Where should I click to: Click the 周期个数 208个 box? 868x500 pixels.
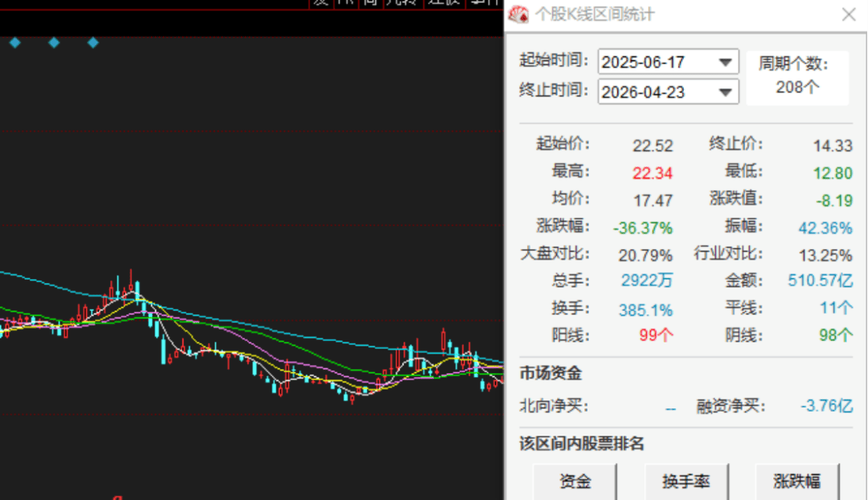pyautogui.click(x=796, y=77)
